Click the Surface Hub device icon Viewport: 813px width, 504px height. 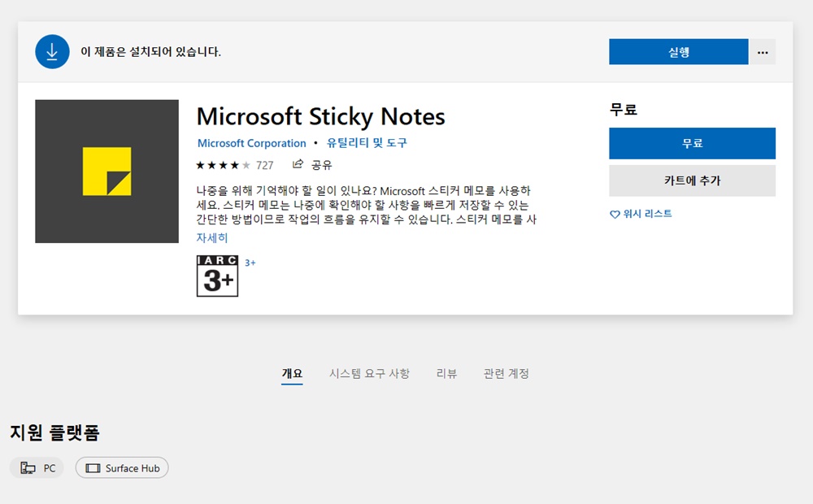[93, 468]
